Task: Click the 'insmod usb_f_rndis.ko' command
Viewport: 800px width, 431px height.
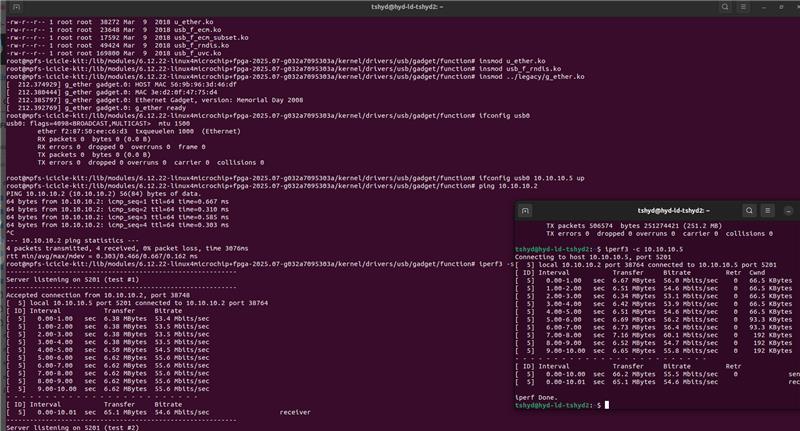Action: 519,69
